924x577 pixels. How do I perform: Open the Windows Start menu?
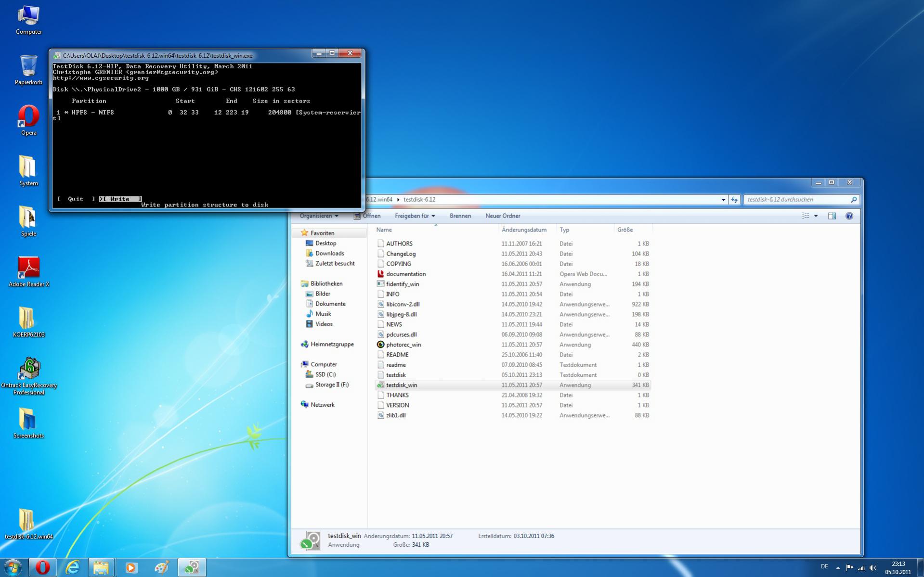pyautogui.click(x=13, y=568)
